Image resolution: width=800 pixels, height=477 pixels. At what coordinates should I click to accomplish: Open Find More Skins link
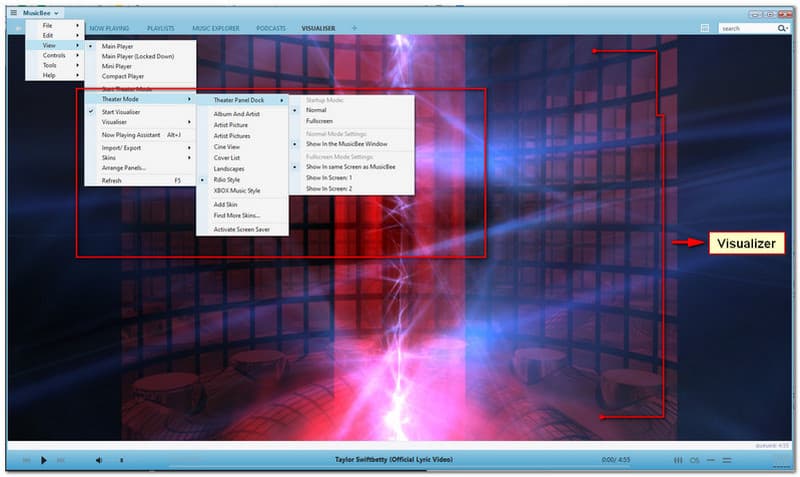pyautogui.click(x=242, y=215)
